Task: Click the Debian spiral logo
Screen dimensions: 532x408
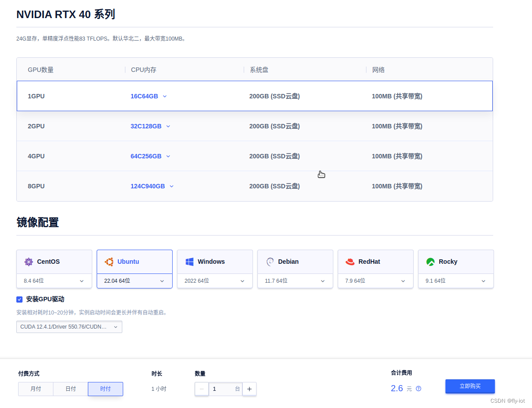Action: pos(270,262)
